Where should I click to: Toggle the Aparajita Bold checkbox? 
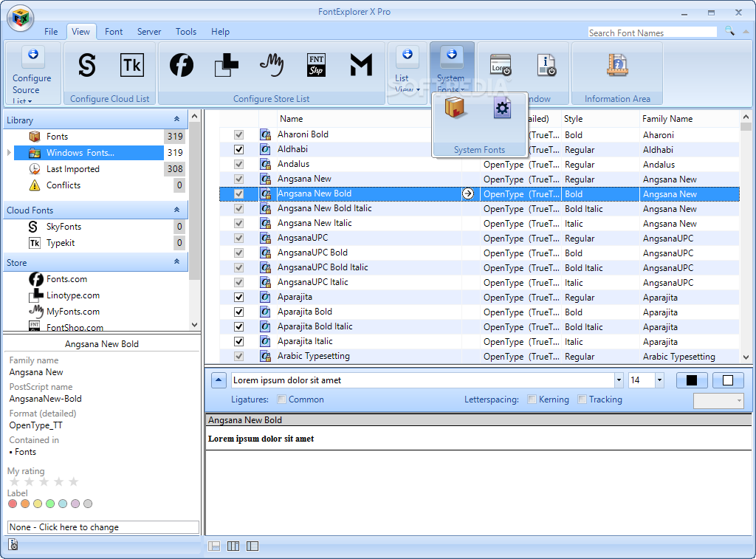[238, 312]
